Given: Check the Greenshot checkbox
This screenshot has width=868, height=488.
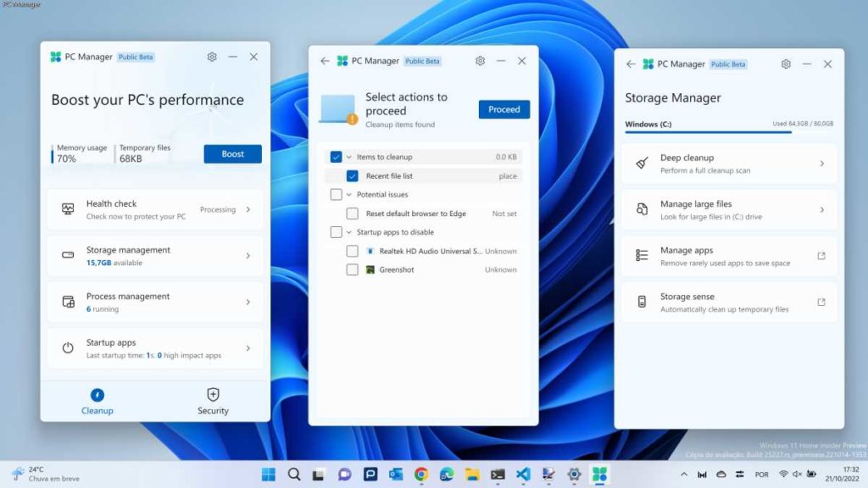Looking at the screenshot, I should pyautogui.click(x=352, y=270).
